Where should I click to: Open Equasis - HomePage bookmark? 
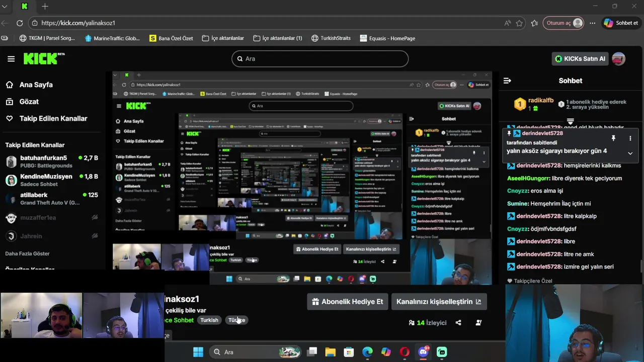pos(388,38)
